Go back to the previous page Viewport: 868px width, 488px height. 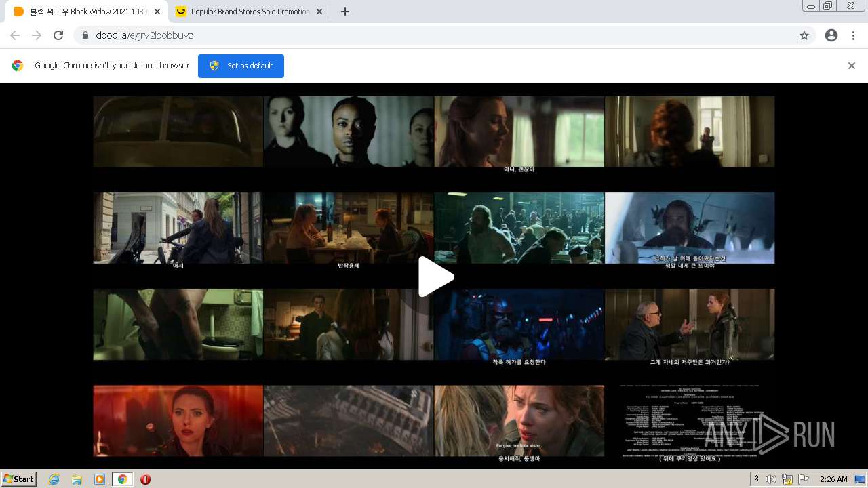[x=15, y=35]
